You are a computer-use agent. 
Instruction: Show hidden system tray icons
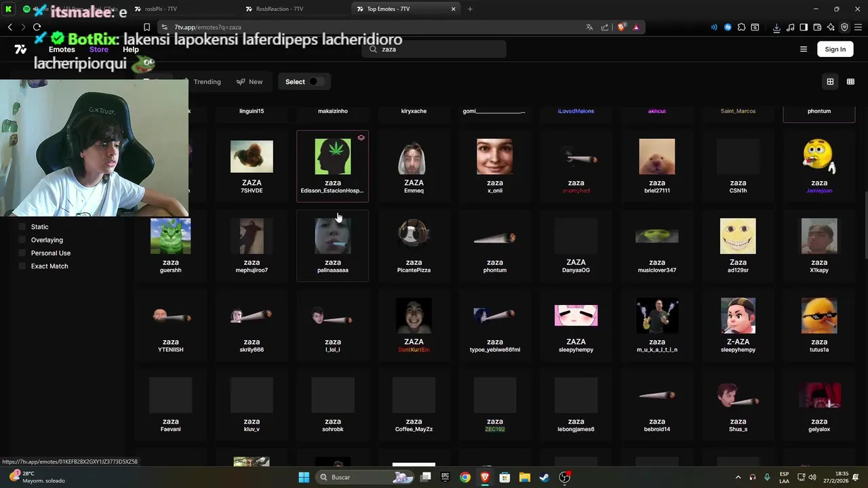point(738,477)
